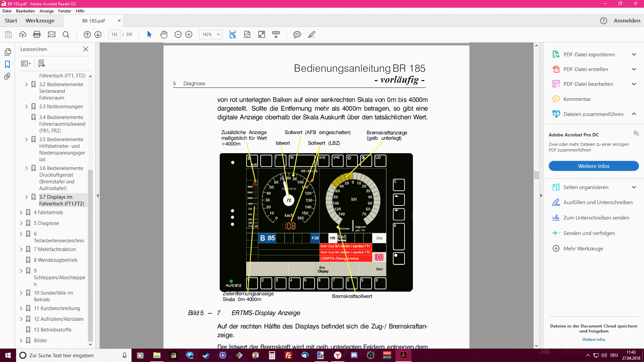The height and width of the screenshot is (362, 644).
Task: Open Ausfüllen und Unterschreiben tool
Action: 598,202
